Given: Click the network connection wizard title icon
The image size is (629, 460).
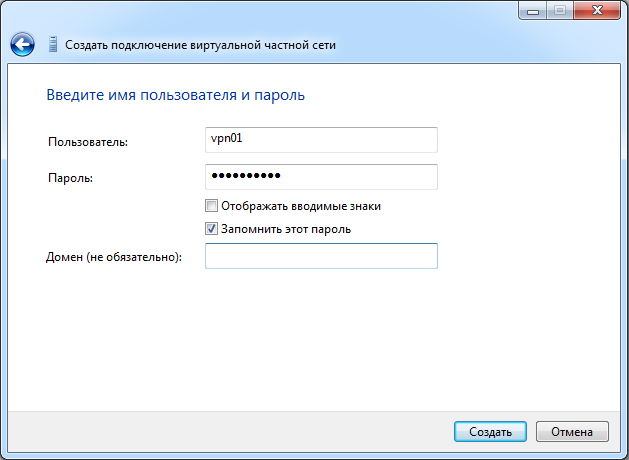Looking at the screenshot, I should [x=53, y=45].
